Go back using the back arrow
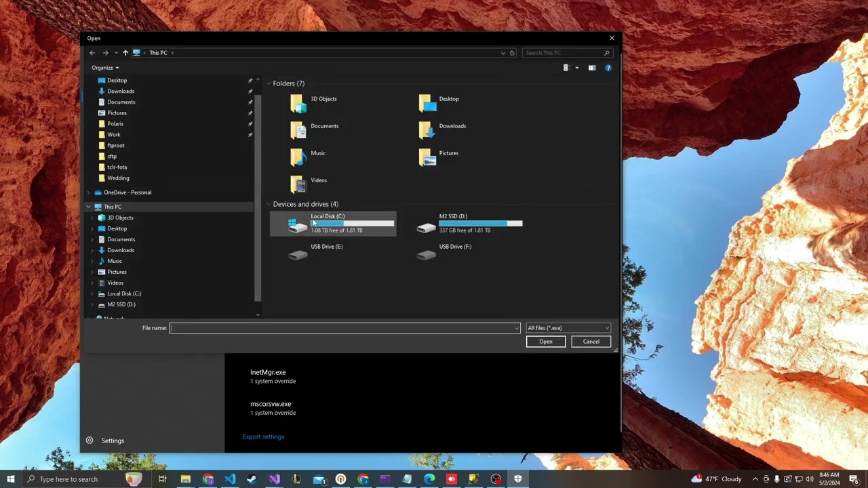 92,53
